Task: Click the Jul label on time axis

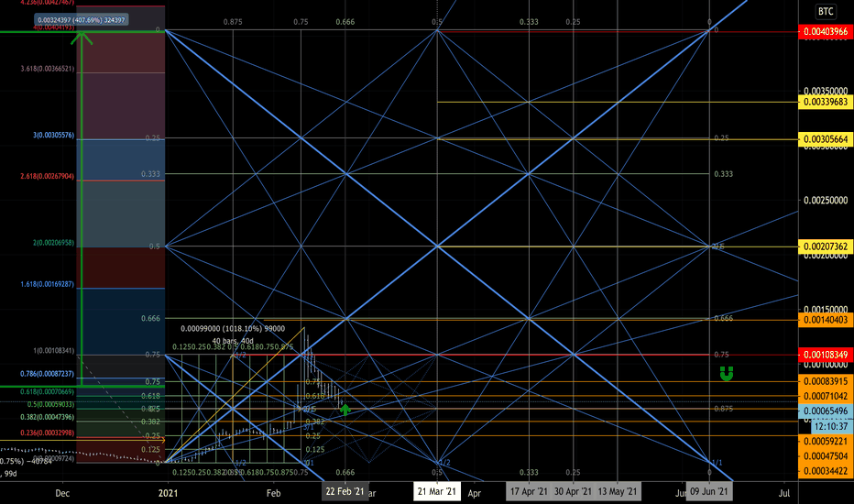Action: [x=783, y=493]
